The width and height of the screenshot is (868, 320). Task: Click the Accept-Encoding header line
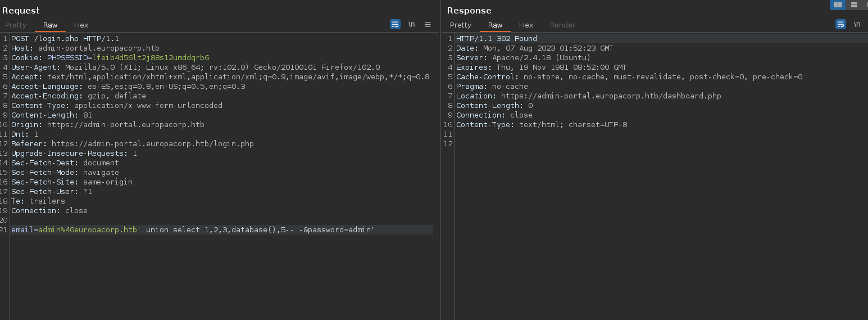[x=79, y=96]
